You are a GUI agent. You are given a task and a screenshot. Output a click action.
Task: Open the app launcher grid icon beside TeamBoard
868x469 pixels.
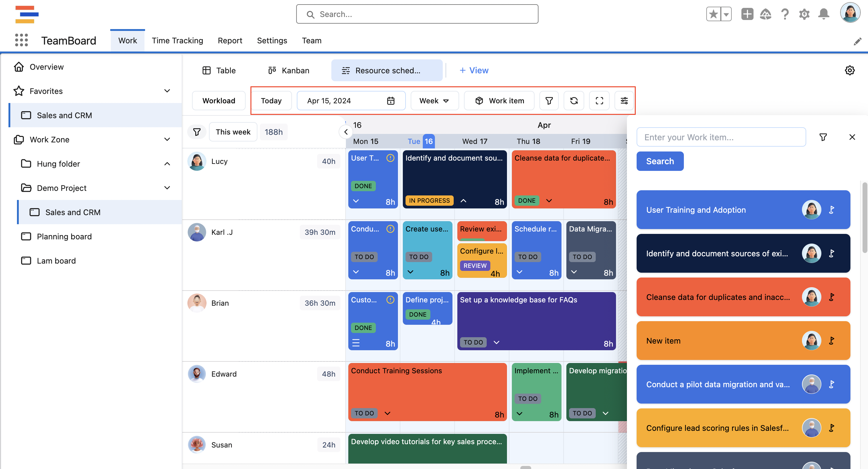pos(21,40)
